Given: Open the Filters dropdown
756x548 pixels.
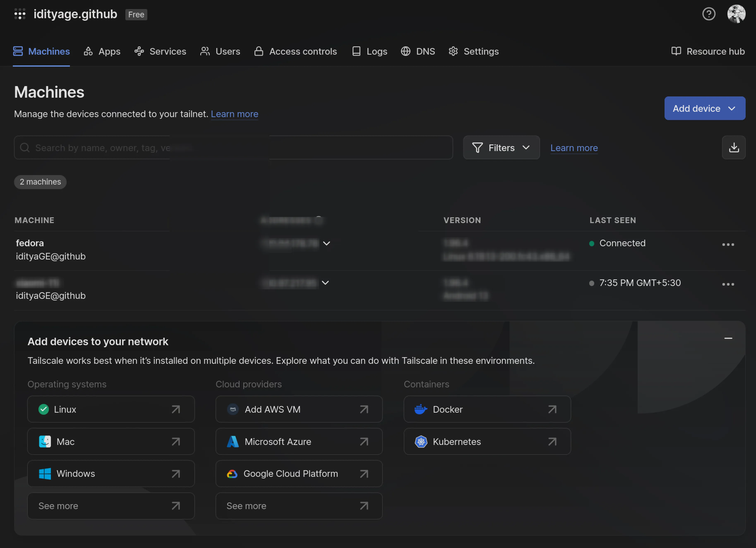Looking at the screenshot, I should 501,148.
